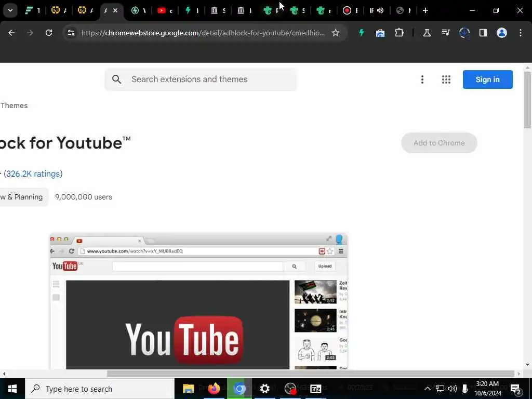Image resolution: width=532 pixels, height=399 pixels.
Task: Click the vertical page scrollbar thumb
Action: click(527, 100)
